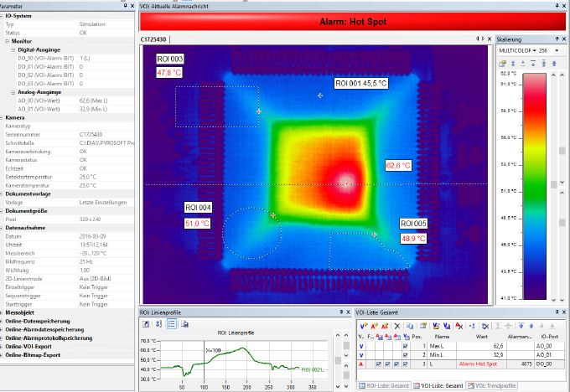Screen dimensions: 570x392
Task: Select the ROI 001 45,5 °C label
Action: 361,84
